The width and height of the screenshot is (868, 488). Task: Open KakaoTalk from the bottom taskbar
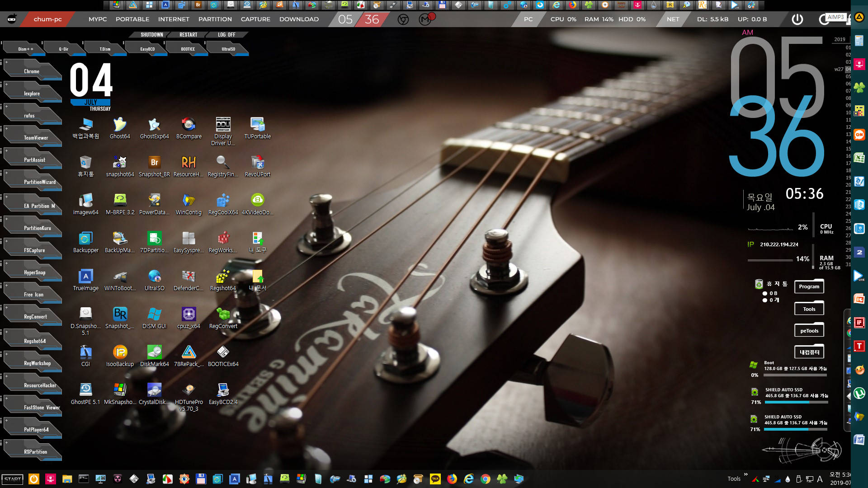(435, 479)
